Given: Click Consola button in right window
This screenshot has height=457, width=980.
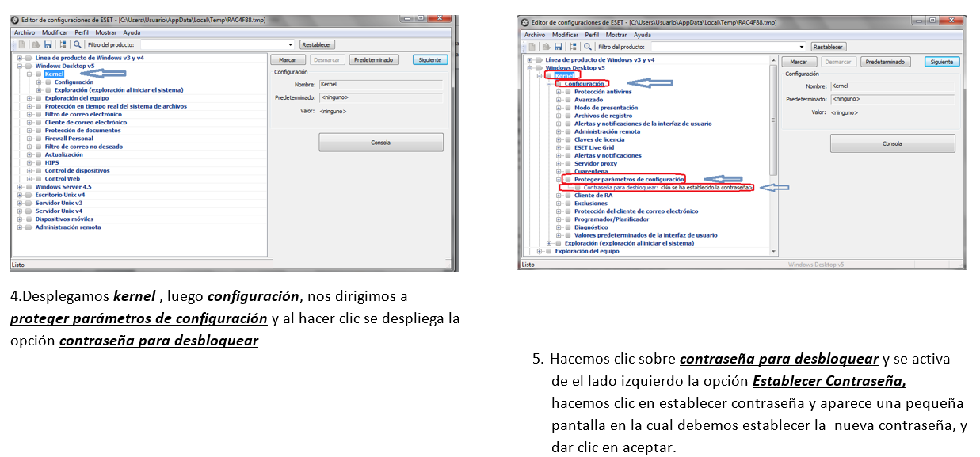Looking at the screenshot, I should [x=892, y=143].
